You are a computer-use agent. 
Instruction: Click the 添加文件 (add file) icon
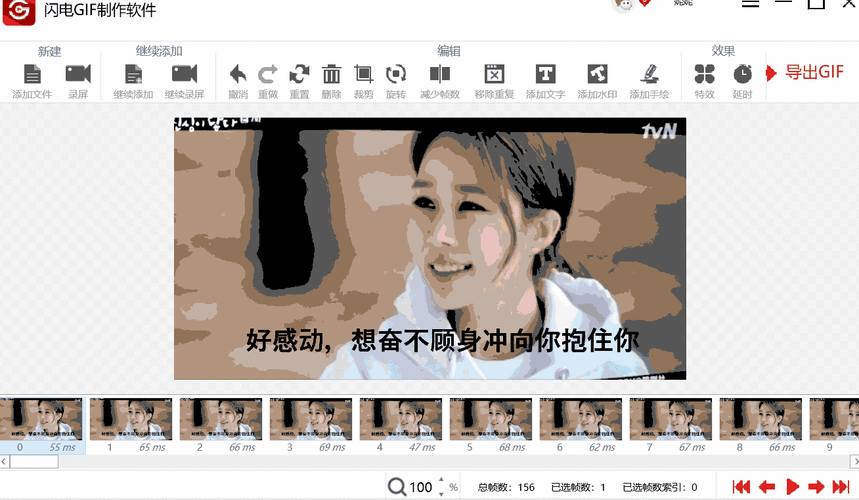[x=32, y=74]
